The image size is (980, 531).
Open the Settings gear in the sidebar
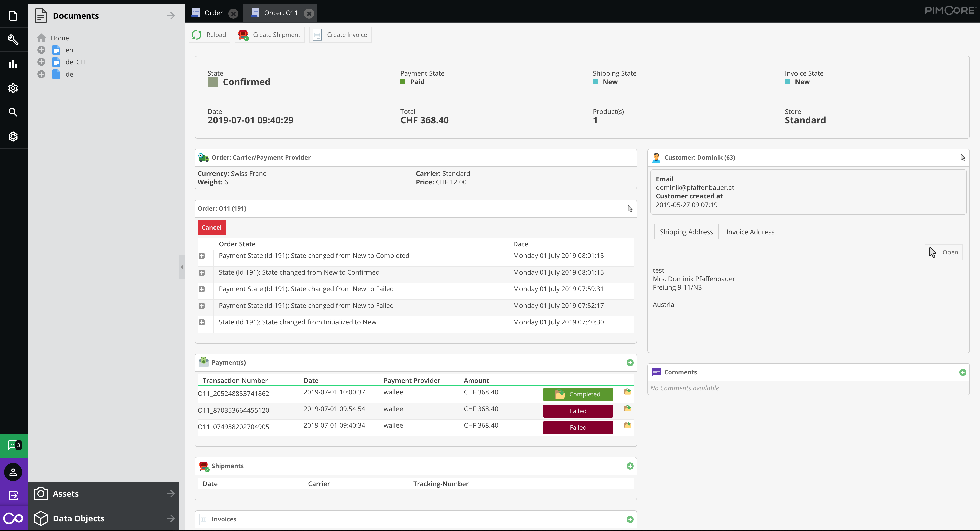click(13, 88)
